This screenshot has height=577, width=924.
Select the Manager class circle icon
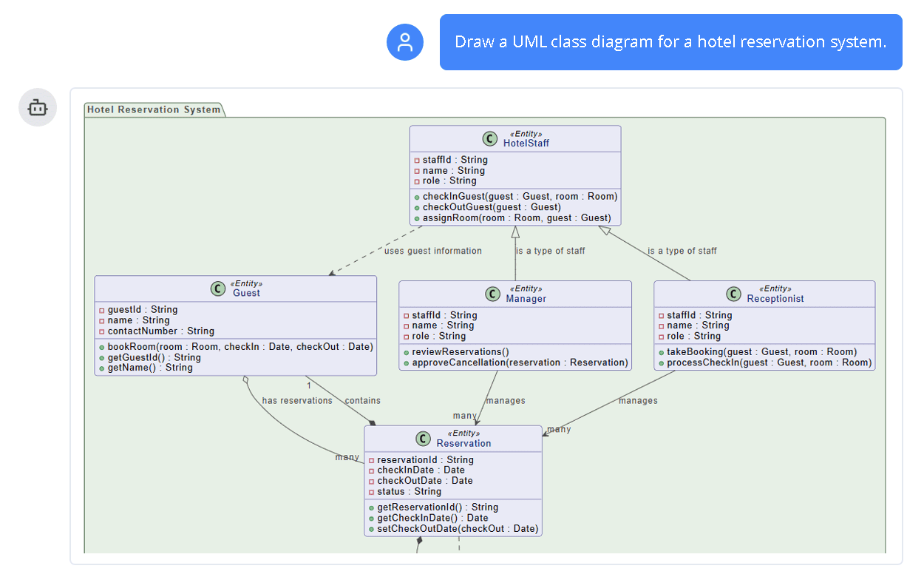pyautogui.click(x=493, y=294)
